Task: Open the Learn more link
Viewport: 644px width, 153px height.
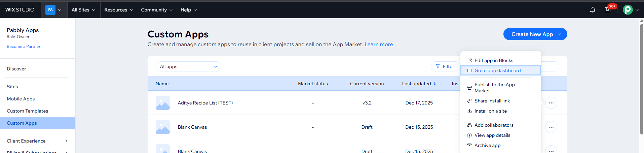Action: click(x=379, y=44)
